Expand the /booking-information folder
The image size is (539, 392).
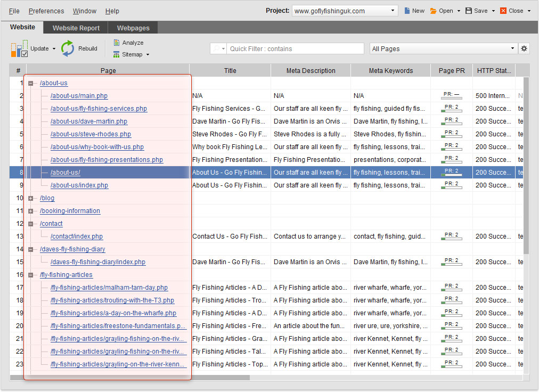[31, 211]
